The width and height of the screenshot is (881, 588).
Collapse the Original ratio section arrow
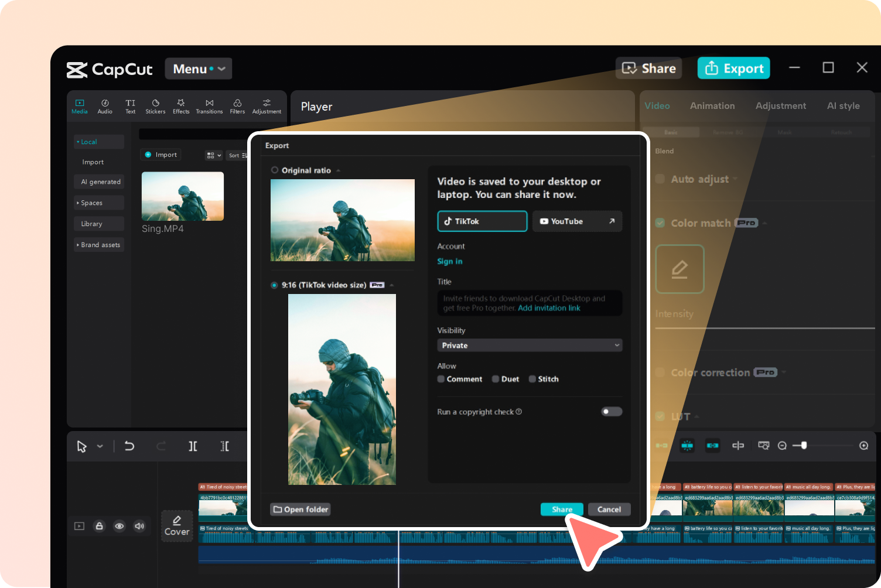338,170
